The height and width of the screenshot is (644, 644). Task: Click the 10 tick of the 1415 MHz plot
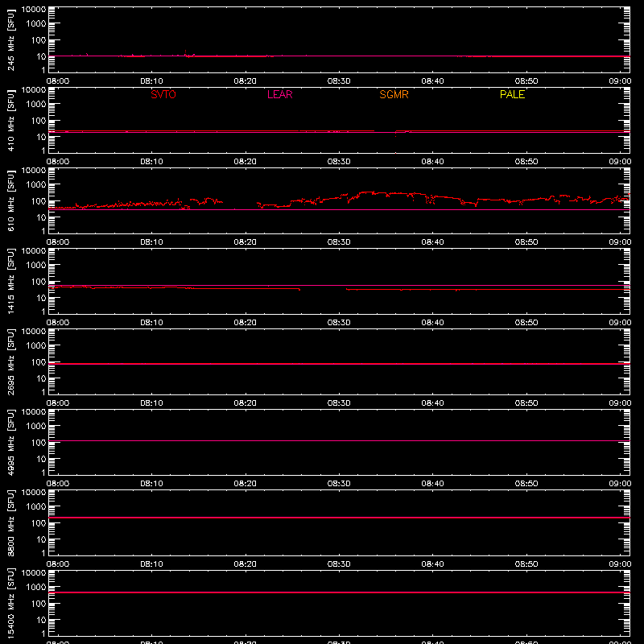[42, 298]
